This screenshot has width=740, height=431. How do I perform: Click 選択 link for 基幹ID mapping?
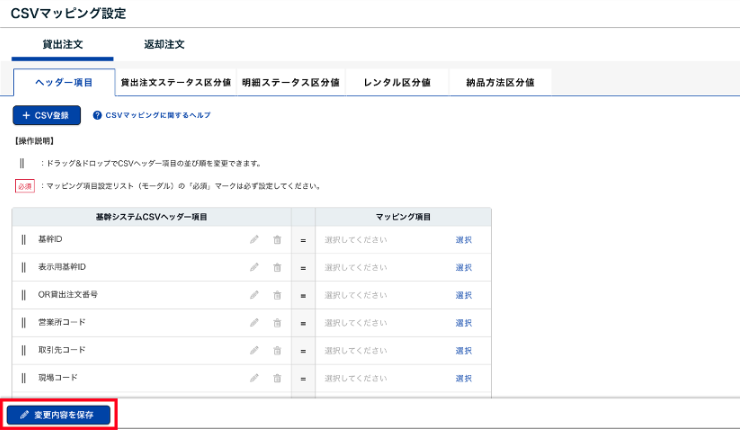463,240
